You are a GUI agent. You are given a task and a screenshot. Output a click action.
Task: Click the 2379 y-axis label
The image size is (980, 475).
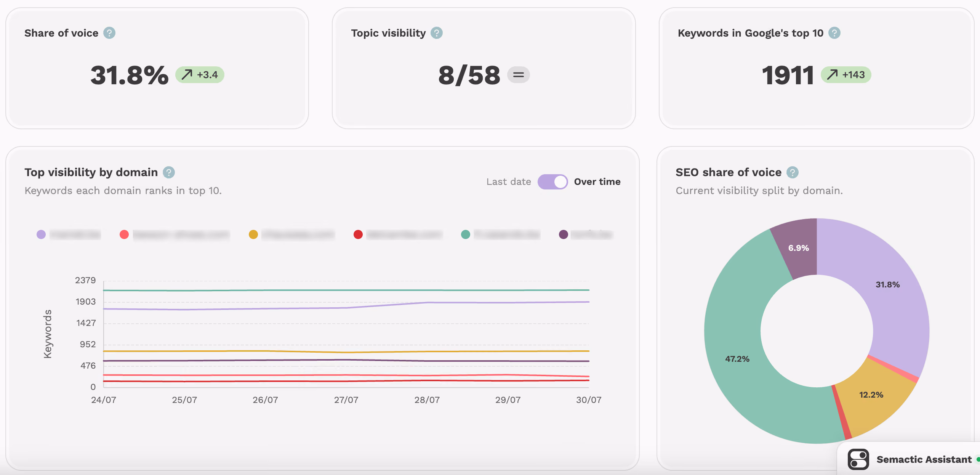85,280
